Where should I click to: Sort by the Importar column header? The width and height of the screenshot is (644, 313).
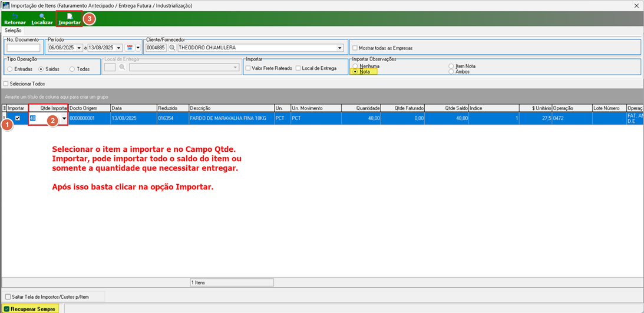[17, 108]
